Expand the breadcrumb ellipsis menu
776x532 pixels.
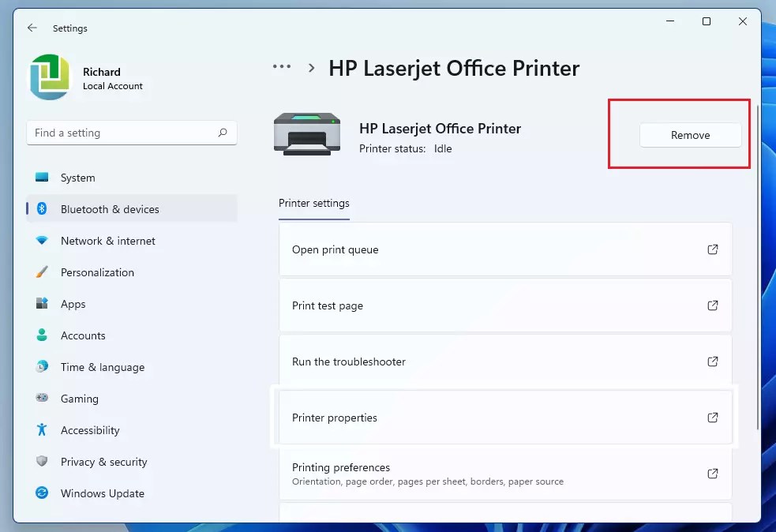[281, 67]
